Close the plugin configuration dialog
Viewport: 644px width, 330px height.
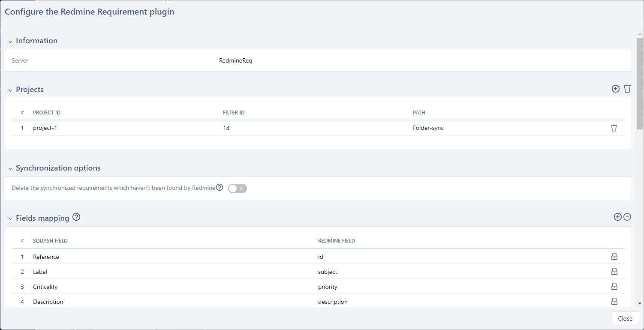[x=624, y=318]
